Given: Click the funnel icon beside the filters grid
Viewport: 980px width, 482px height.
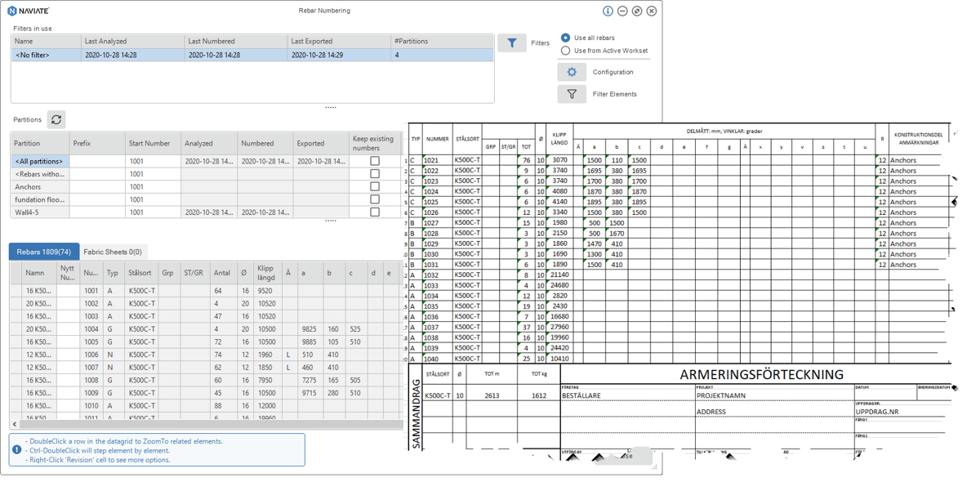Looking at the screenshot, I should tap(512, 42).
